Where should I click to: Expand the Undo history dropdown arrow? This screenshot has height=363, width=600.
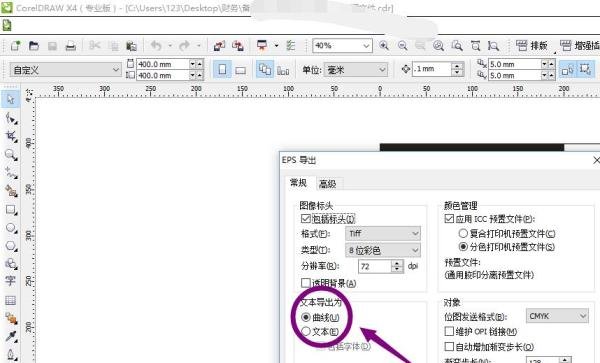coord(170,46)
